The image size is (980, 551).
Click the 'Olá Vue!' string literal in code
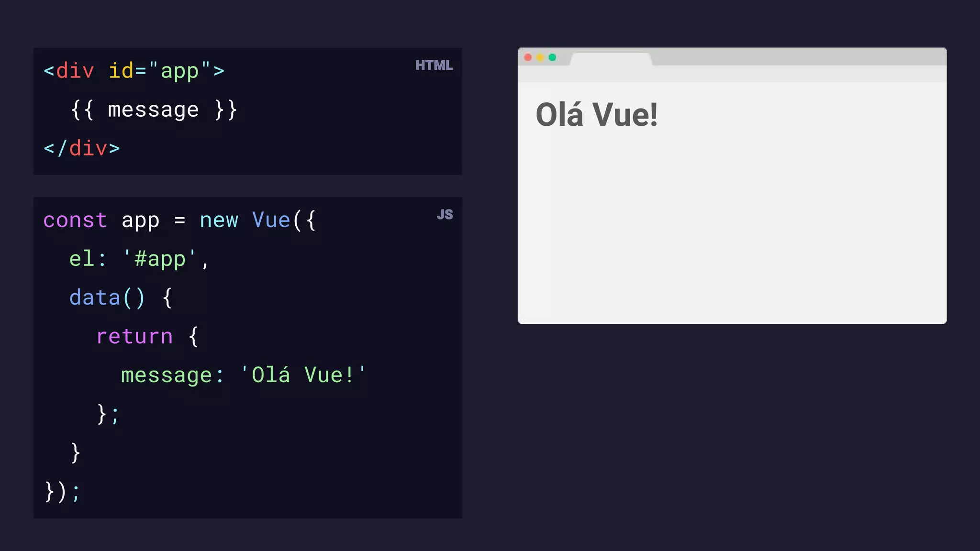[x=302, y=375]
